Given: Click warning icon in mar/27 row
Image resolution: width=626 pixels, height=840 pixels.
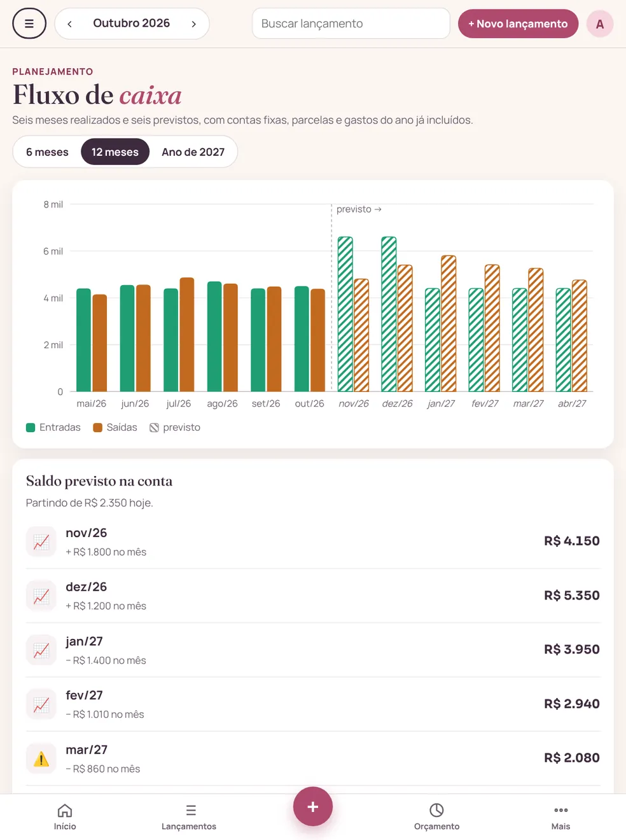Looking at the screenshot, I should tap(41, 759).
